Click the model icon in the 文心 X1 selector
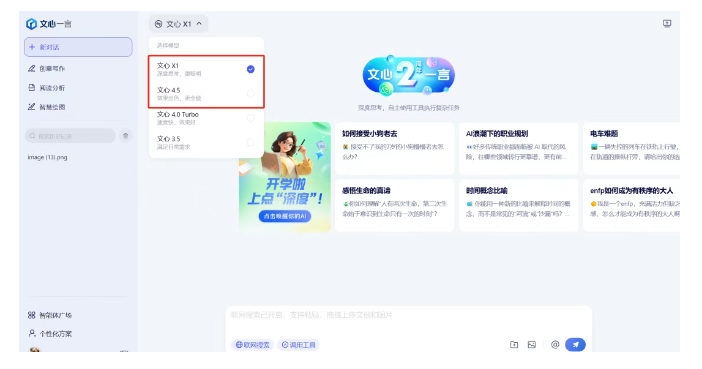This screenshot has width=702, height=369. [x=158, y=24]
